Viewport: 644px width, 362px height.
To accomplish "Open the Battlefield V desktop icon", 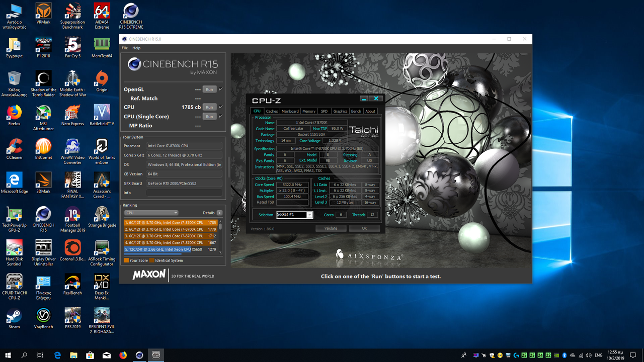I will tap(102, 115).
